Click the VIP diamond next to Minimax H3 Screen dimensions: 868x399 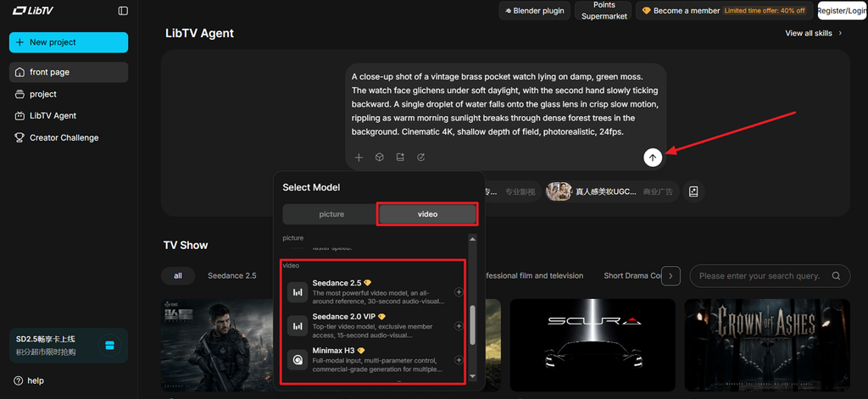click(x=361, y=351)
